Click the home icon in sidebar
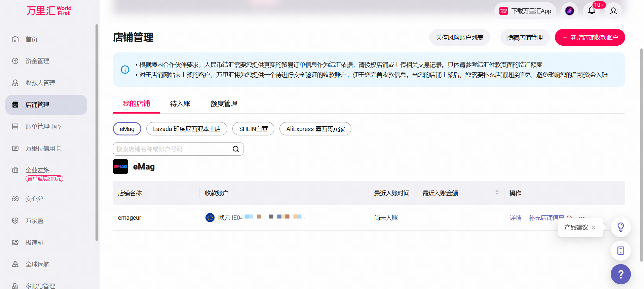The image size is (644, 289). point(15,39)
